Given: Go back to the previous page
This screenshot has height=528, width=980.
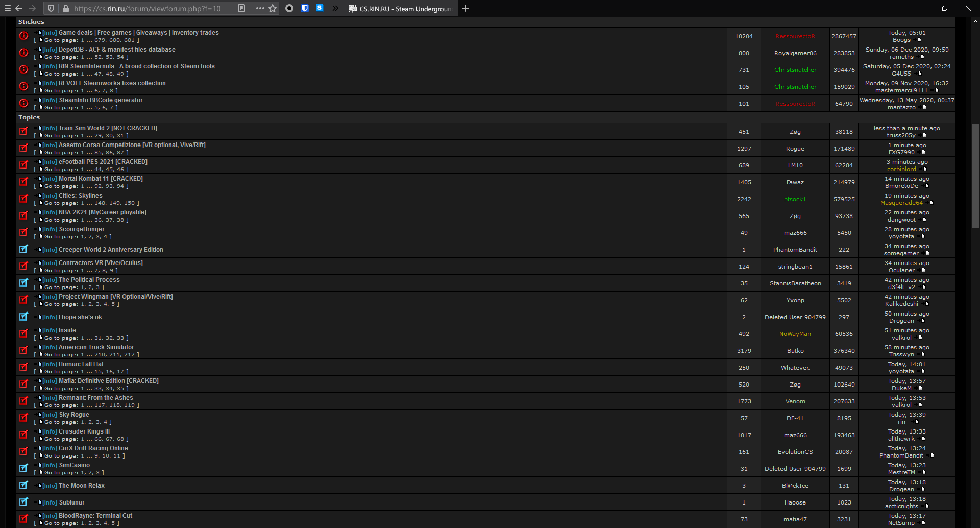Looking at the screenshot, I should pyautogui.click(x=19, y=8).
